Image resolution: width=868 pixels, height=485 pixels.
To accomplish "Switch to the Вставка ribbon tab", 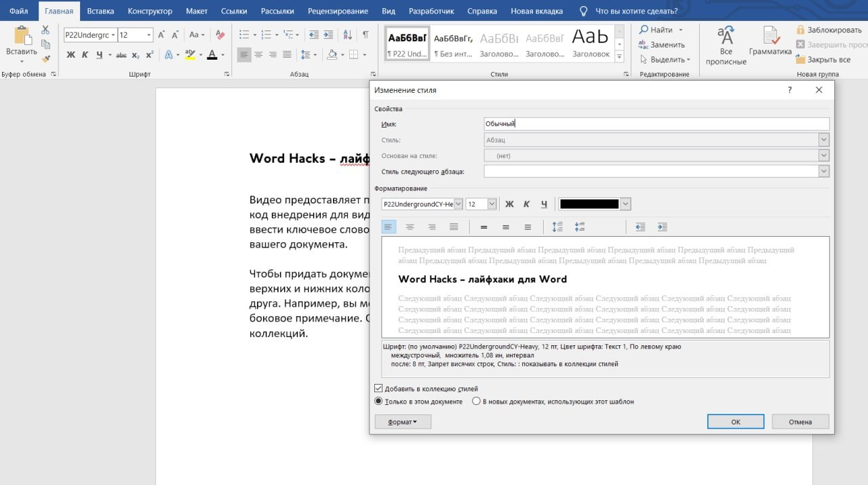I will pyautogui.click(x=100, y=11).
